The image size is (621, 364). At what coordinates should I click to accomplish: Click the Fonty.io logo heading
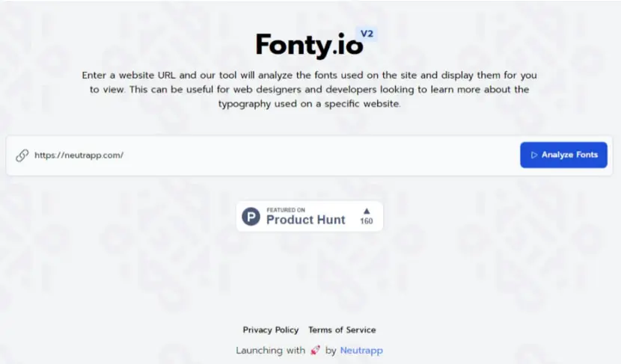309,45
